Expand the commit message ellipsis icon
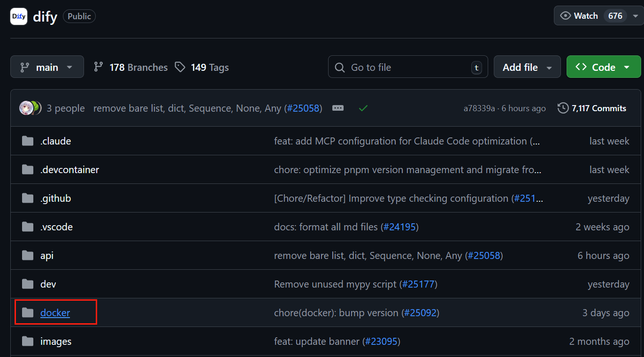The image size is (644, 357). (338, 108)
